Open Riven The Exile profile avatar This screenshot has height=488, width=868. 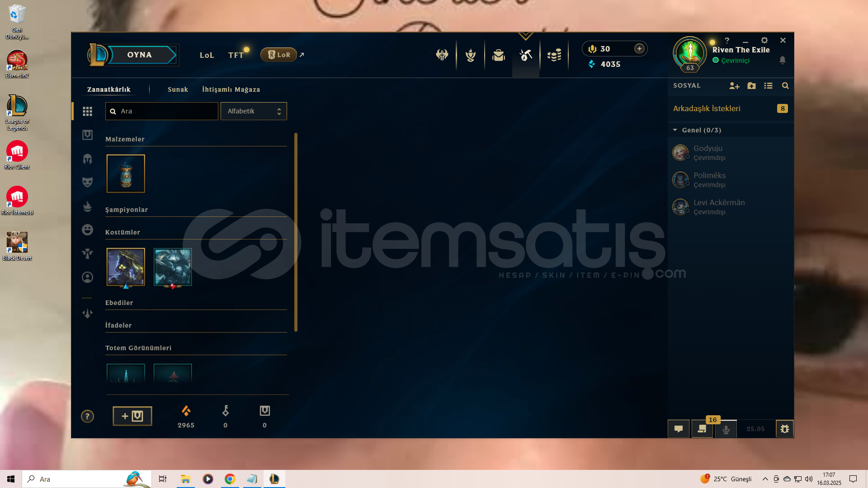point(690,53)
